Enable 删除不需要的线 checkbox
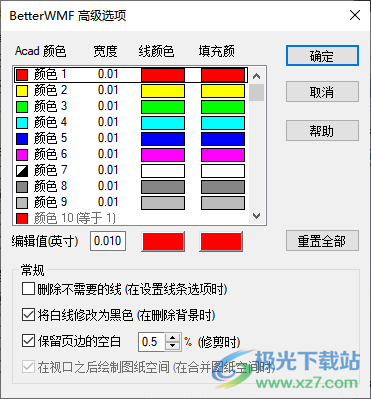 coord(28,289)
